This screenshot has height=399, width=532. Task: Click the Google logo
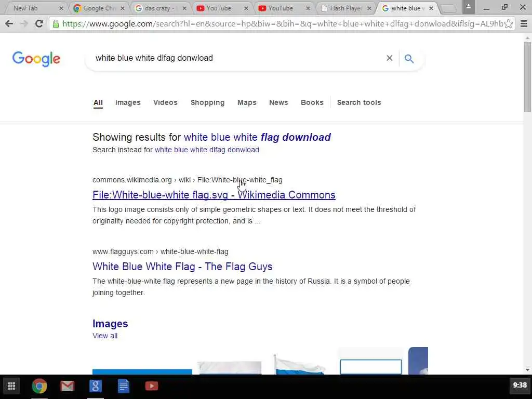[36, 59]
